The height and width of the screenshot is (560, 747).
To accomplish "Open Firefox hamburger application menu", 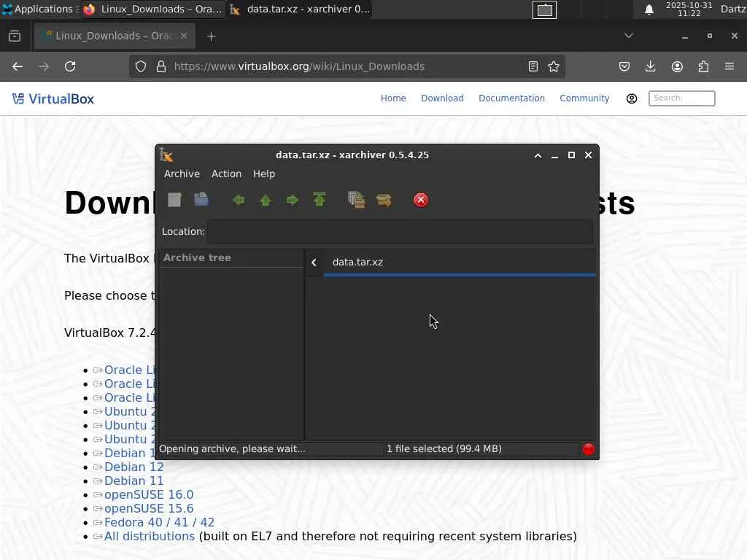I will click(x=729, y=66).
